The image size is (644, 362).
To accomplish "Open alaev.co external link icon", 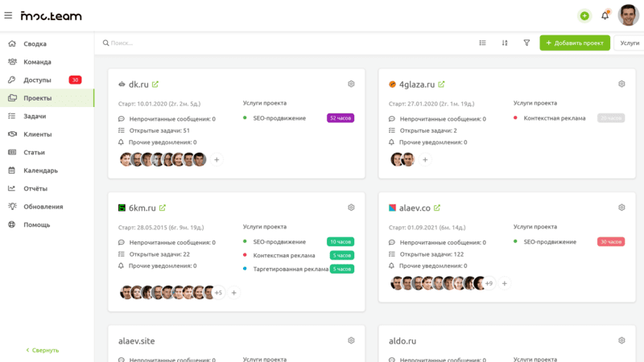I will tap(437, 208).
